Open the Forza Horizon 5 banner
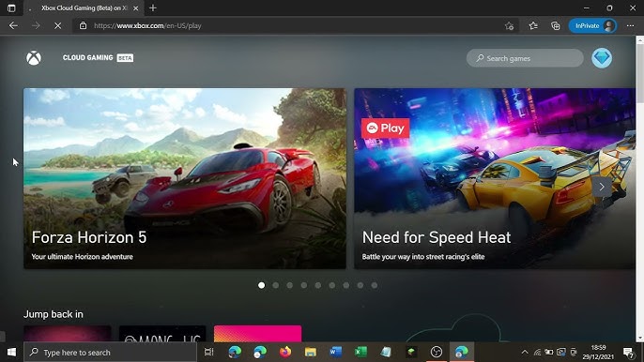 click(x=185, y=178)
